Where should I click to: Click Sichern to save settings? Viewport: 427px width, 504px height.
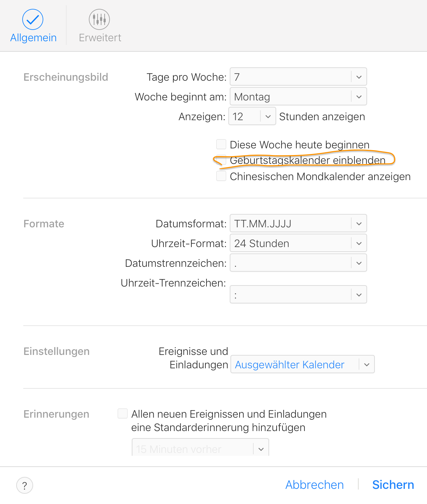pos(393,485)
